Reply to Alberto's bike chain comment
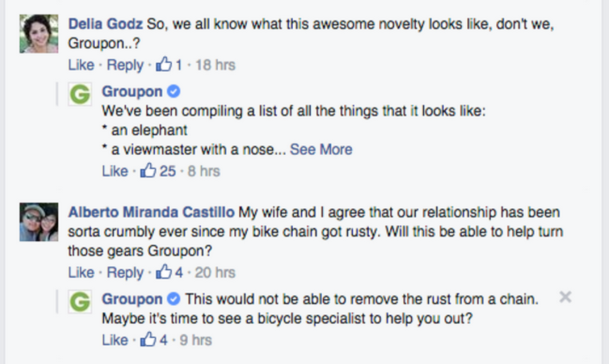Screen dimensions: 609x364 (125, 273)
